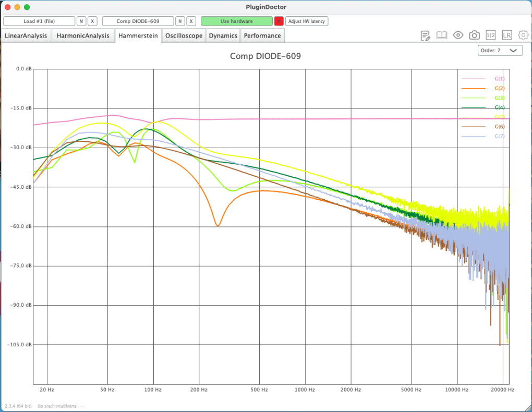Switch to the HarmonicAnalysis tab
Viewport: 532px width, 412px height.
[x=83, y=36]
